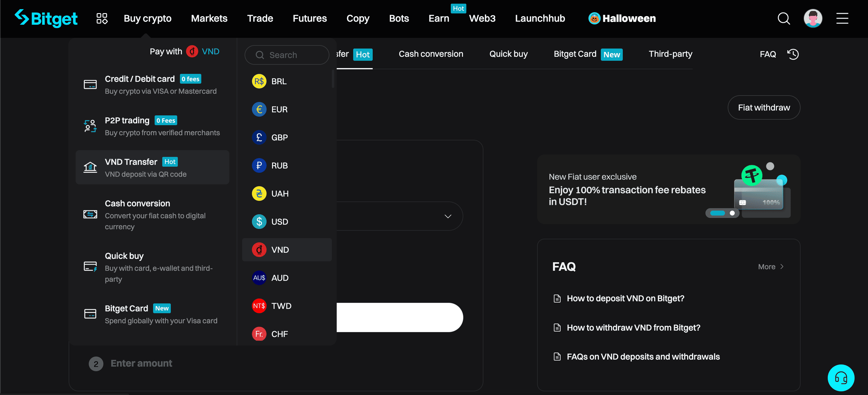
Task: Open the search icon in navigation
Action: (784, 18)
